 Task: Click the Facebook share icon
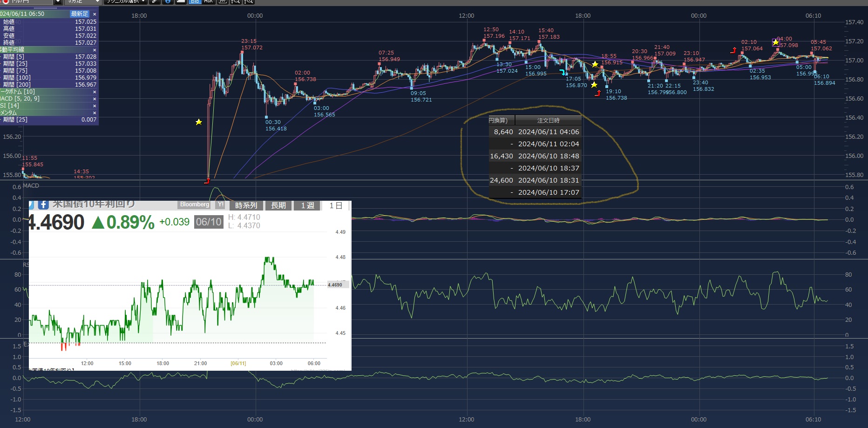click(x=43, y=205)
